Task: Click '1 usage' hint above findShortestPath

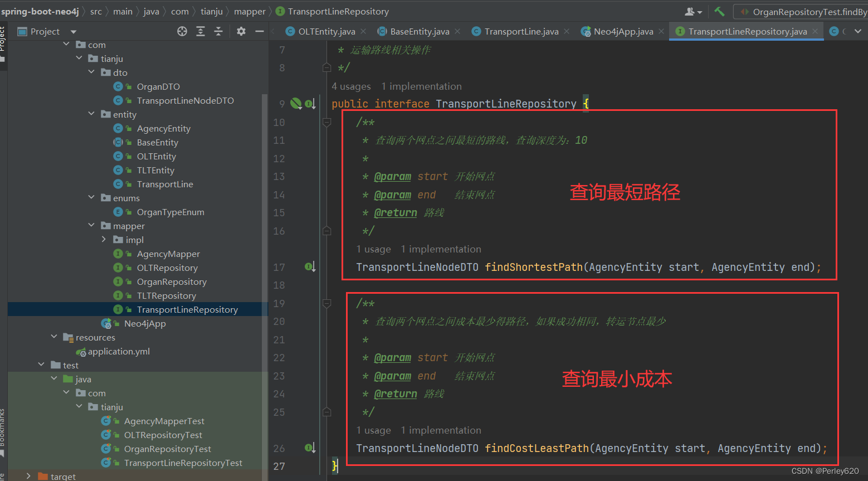Action: (374, 249)
